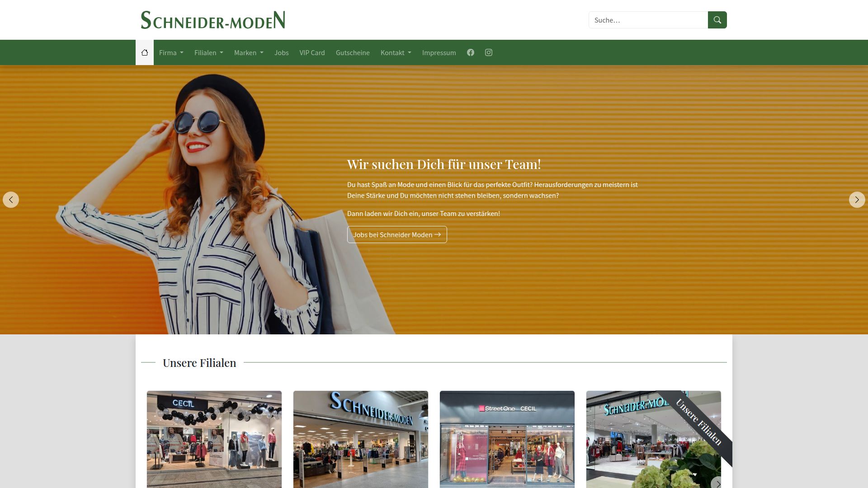Viewport: 868px width, 488px height.
Task: Focus the Suche search field
Action: pyautogui.click(x=648, y=20)
